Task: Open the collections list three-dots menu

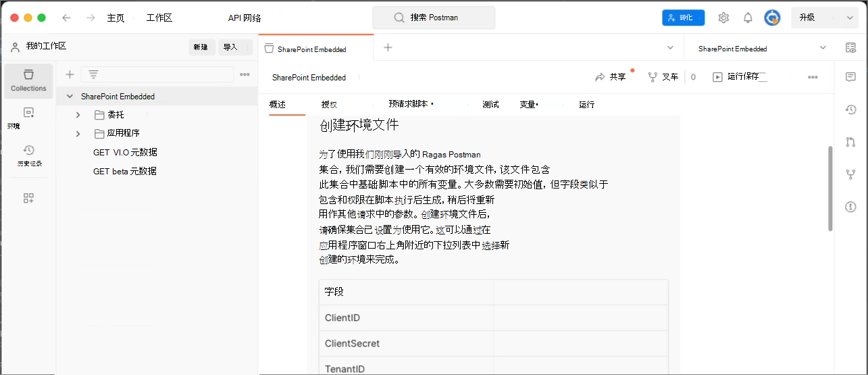Action: [x=245, y=74]
